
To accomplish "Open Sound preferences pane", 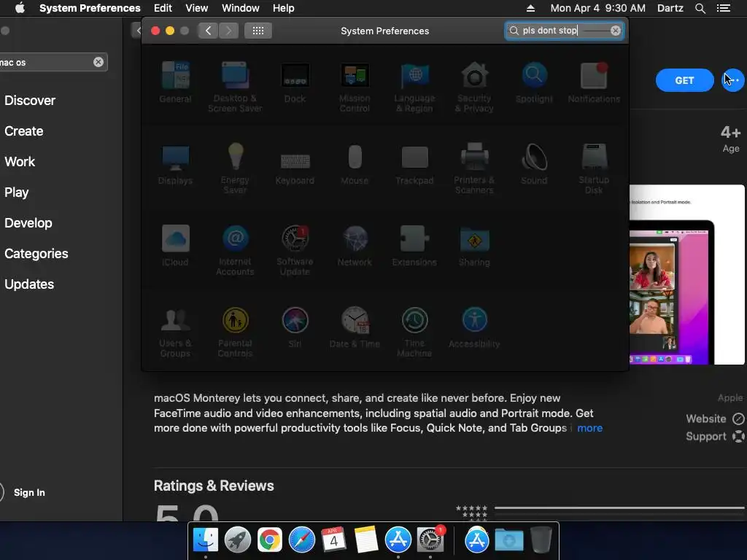I will [534, 164].
